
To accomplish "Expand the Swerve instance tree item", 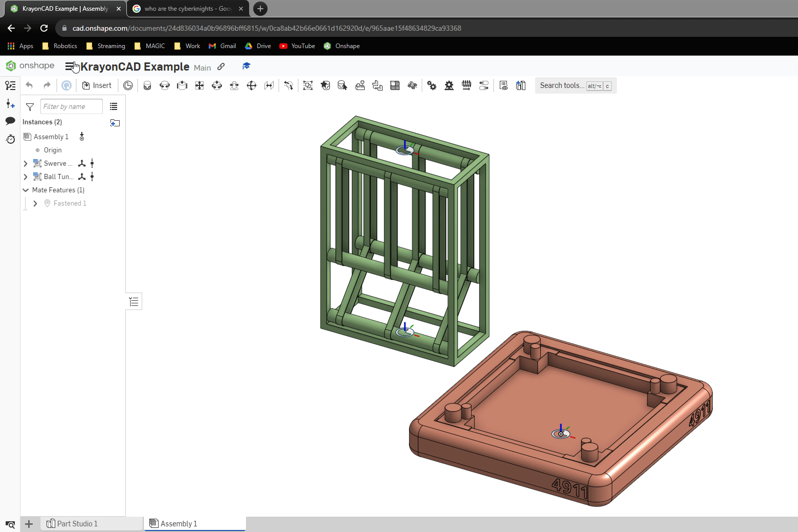I will 26,164.
